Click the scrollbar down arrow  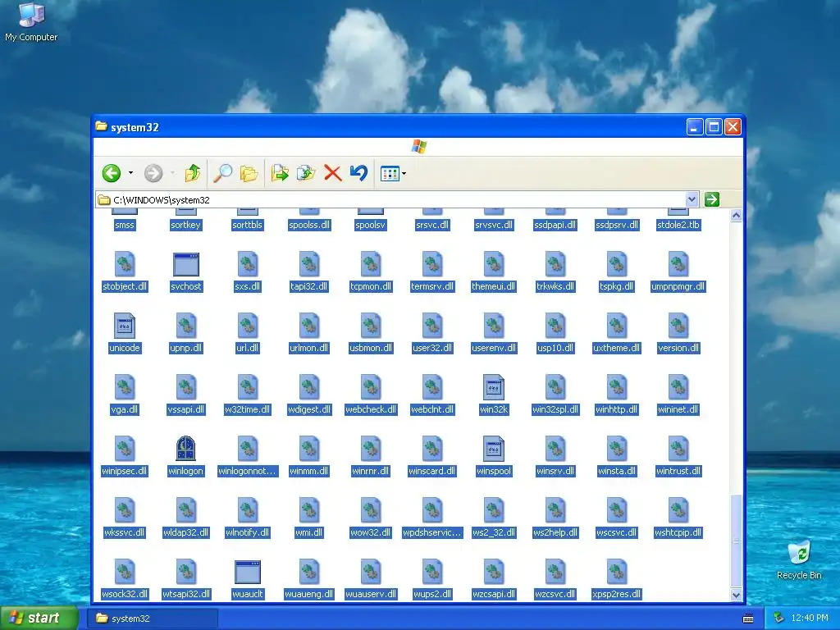pos(736,595)
